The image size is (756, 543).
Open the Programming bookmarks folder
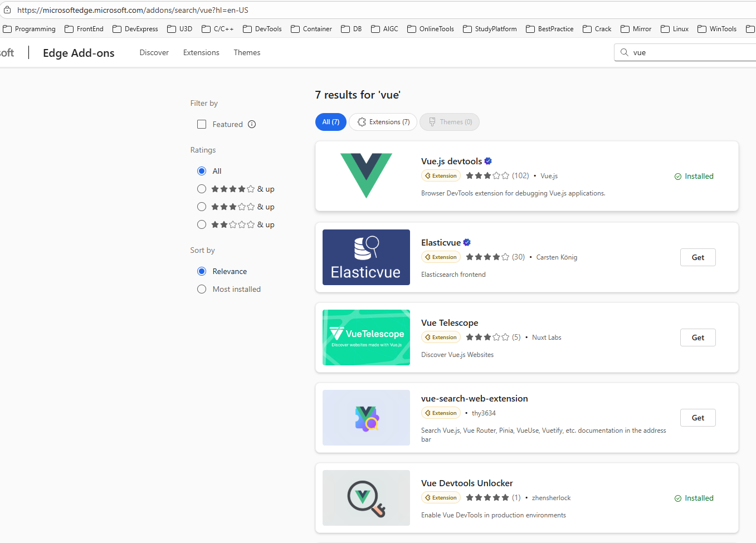[30, 29]
